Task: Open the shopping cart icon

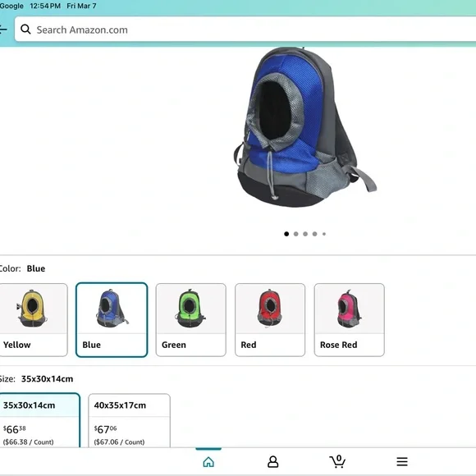Action: [x=337, y=461]
